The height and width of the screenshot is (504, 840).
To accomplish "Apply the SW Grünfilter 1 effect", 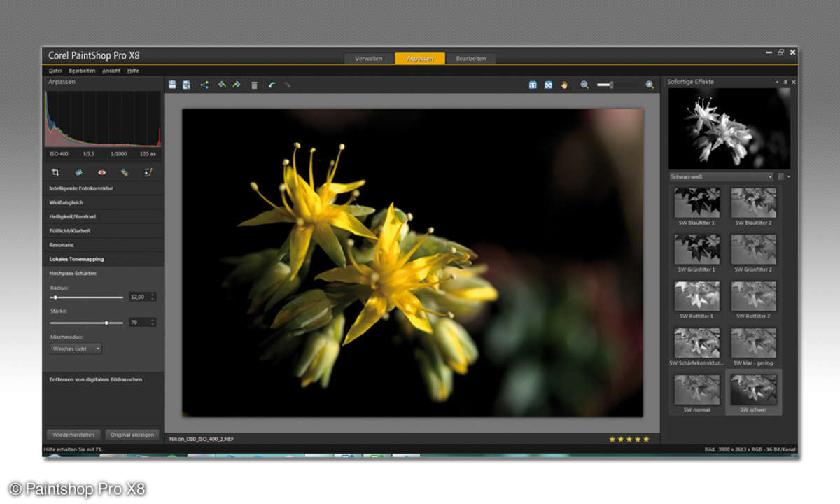I will (x=696, y=253).
